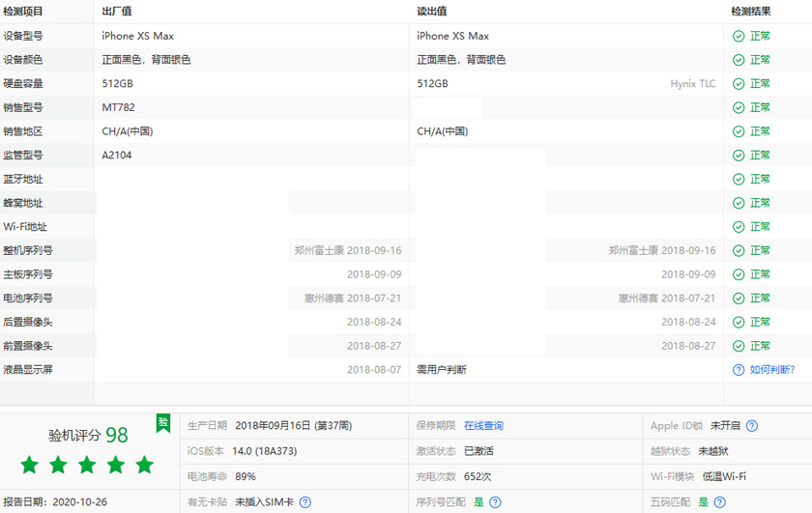Click the 检测结果 column header
Viewport: 812px width, 513px height.
point(750,12)
